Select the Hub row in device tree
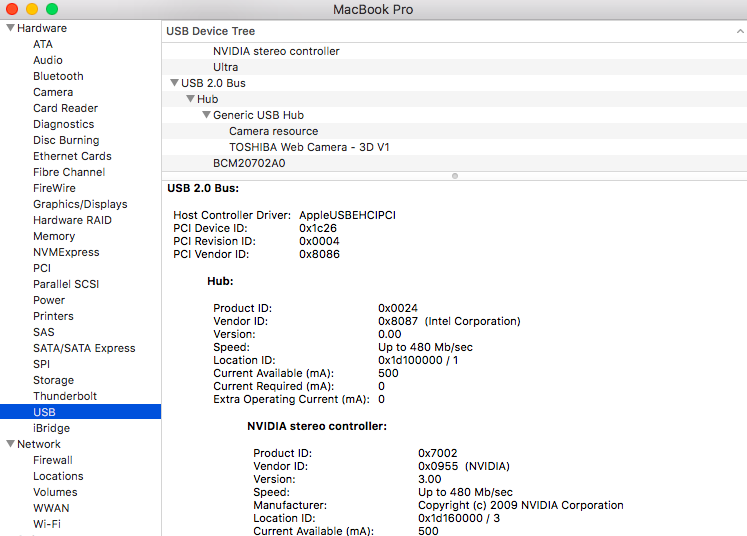The image size is (747, 536). 454,99
